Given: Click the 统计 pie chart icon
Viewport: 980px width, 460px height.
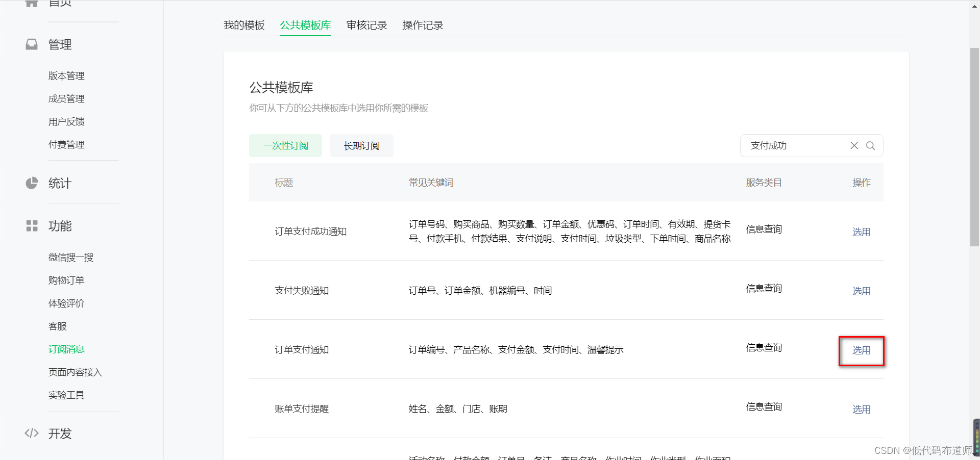Looking at the screenshot, I should tap(32, 183).
